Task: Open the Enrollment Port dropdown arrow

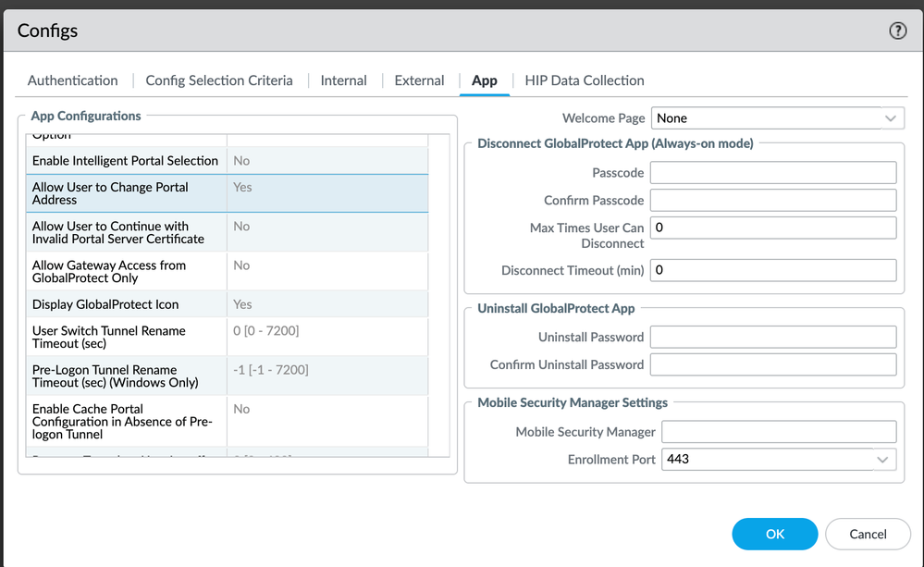Action: pos(882,460)
